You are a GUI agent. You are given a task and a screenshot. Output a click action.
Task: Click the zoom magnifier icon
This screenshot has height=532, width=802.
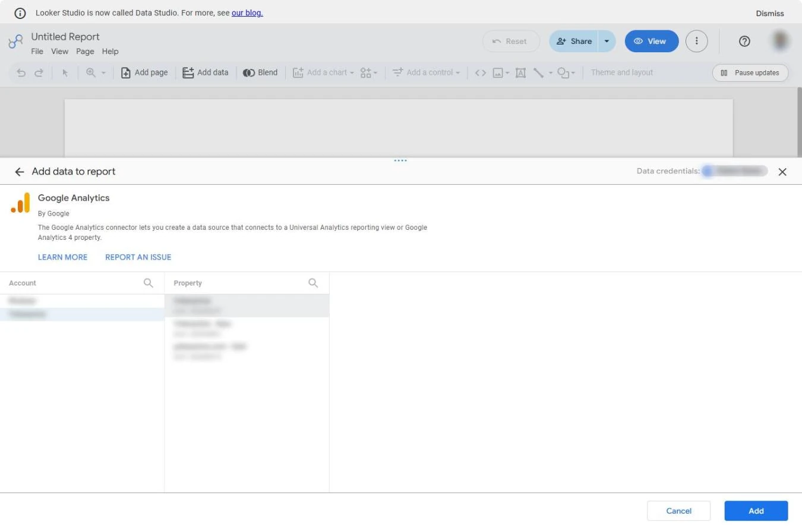[91, 72]
